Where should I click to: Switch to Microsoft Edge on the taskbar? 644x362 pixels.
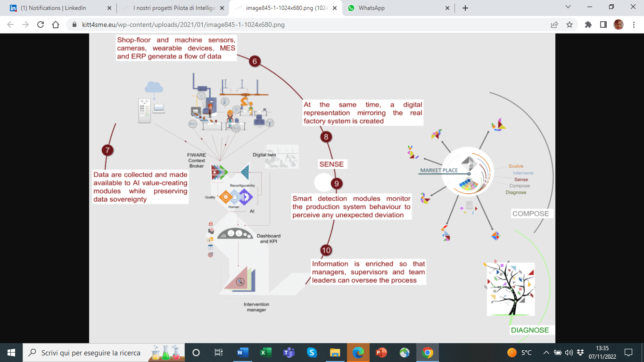(358, 353)
